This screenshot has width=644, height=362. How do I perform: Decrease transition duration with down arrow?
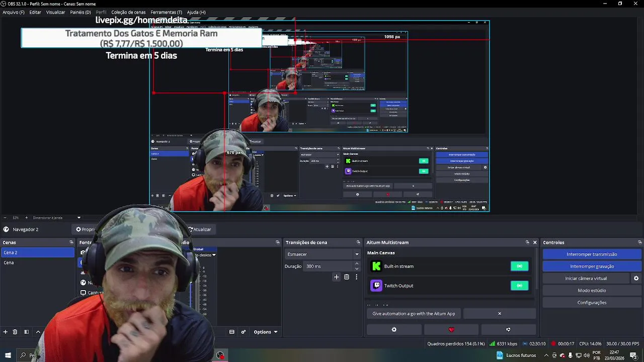click(x=357, y=268)
